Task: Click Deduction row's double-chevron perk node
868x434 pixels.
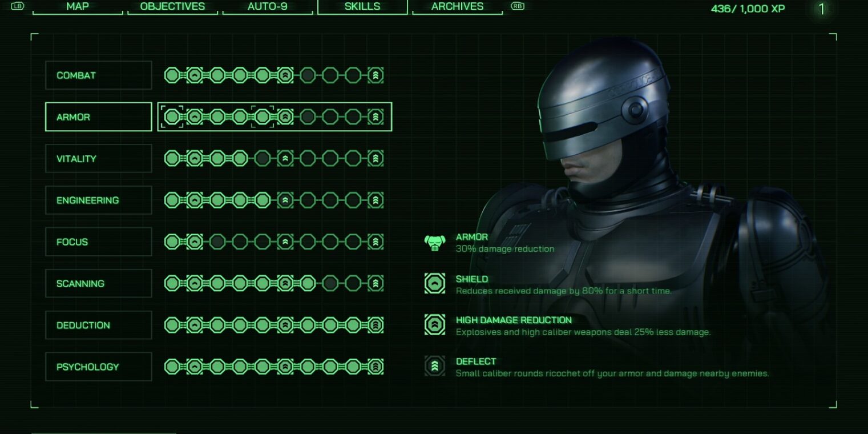Action: coord(285,325)
